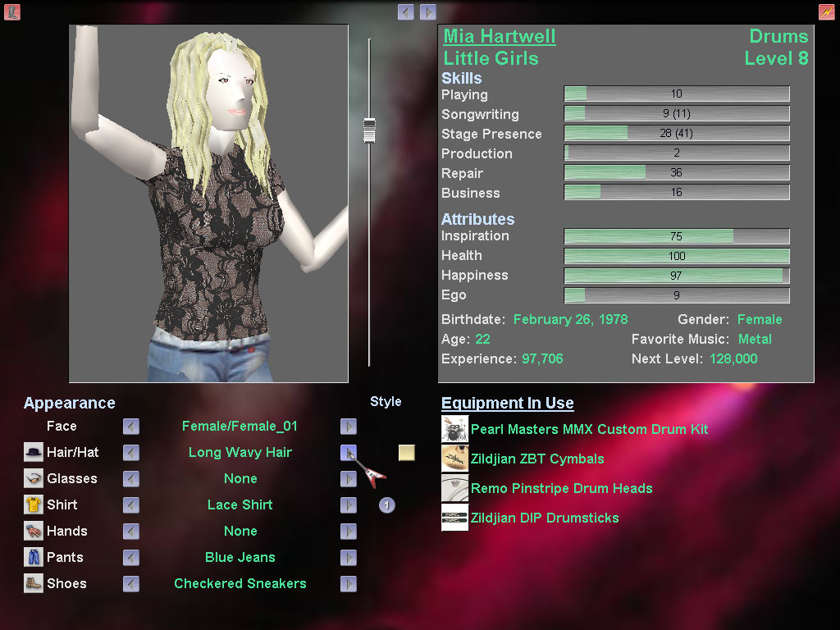Screen dimensions: 840x630
Task: Go to next band member at top
Action: point(428,11)
